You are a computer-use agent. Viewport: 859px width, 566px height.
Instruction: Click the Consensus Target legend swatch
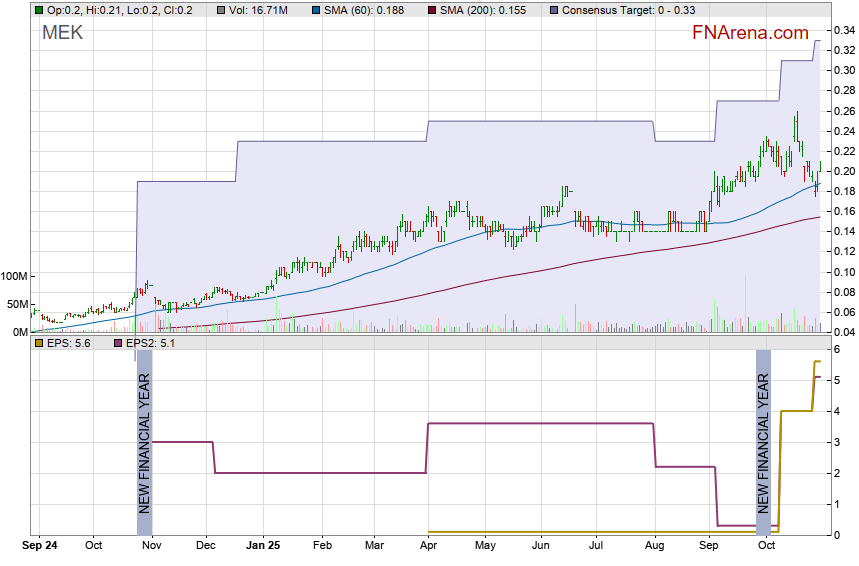tap(554, 10)
